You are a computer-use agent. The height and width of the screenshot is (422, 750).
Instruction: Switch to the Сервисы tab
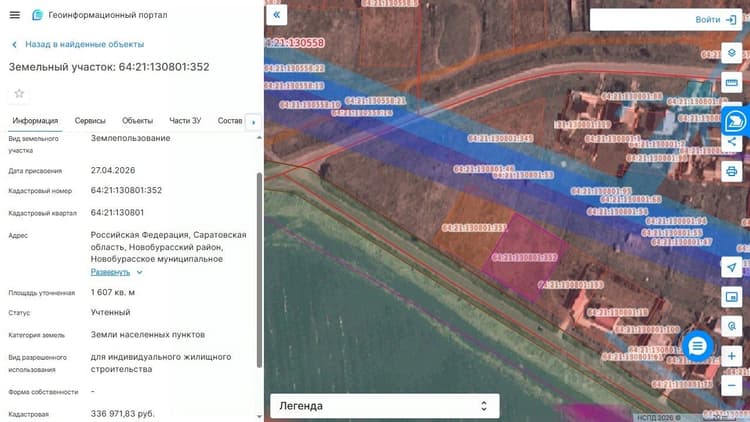(x=90, y=121)
